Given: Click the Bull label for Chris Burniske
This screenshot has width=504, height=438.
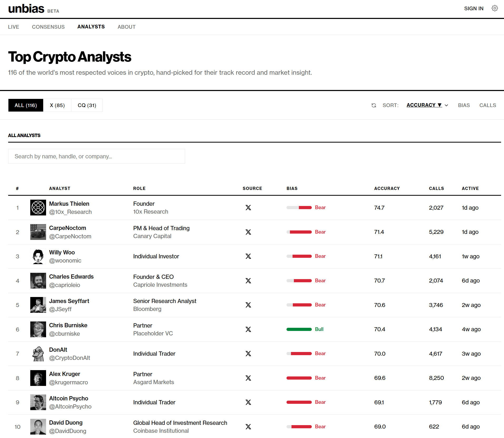Looking at the screenshot, I should point(319,329).
